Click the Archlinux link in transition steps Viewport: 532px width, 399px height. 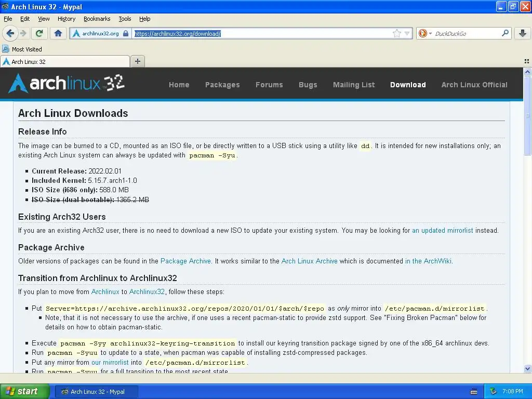click(x=105, y=291)
